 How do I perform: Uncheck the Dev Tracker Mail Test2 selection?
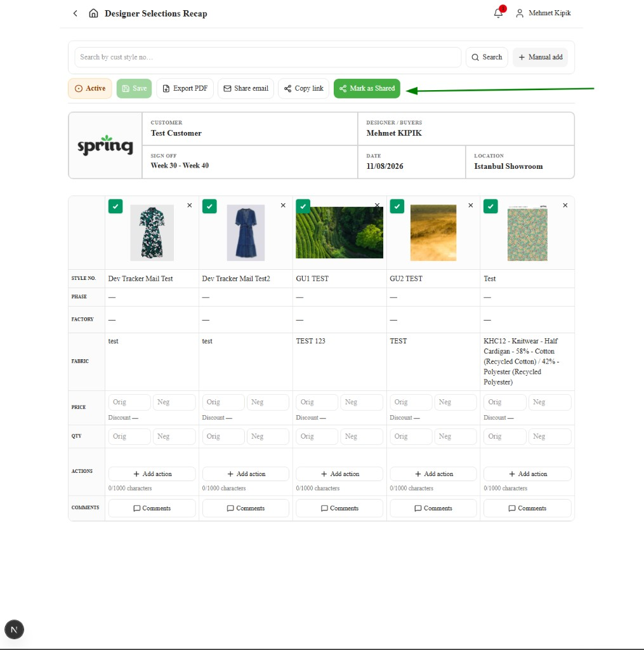tap(209, 206)
